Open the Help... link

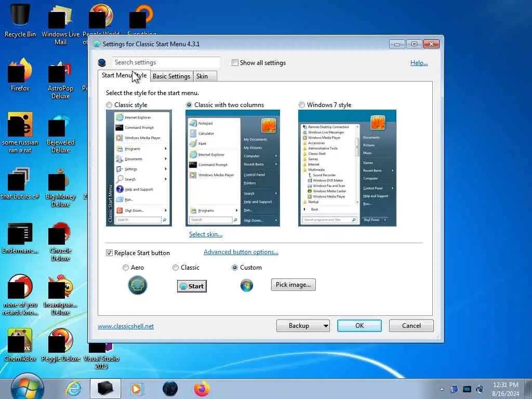(x=419, y=63)
